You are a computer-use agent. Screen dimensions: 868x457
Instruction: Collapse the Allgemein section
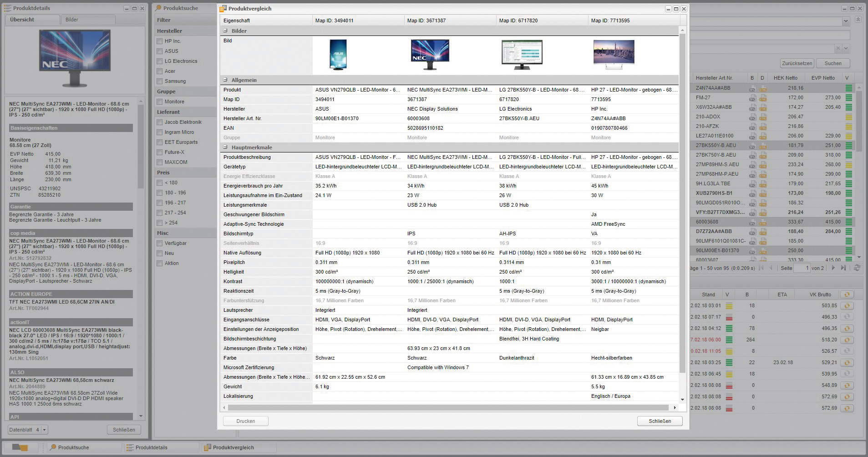pyautogui.click(x=225, y=80)
